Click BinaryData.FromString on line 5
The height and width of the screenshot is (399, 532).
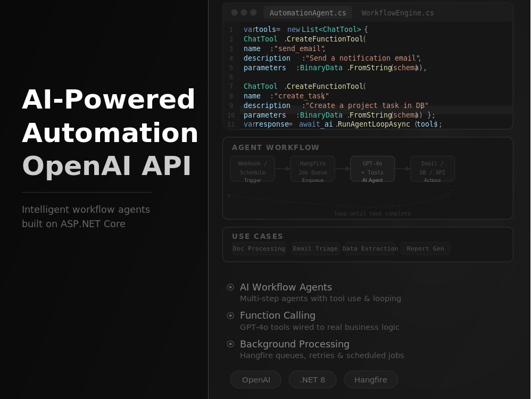346,68
